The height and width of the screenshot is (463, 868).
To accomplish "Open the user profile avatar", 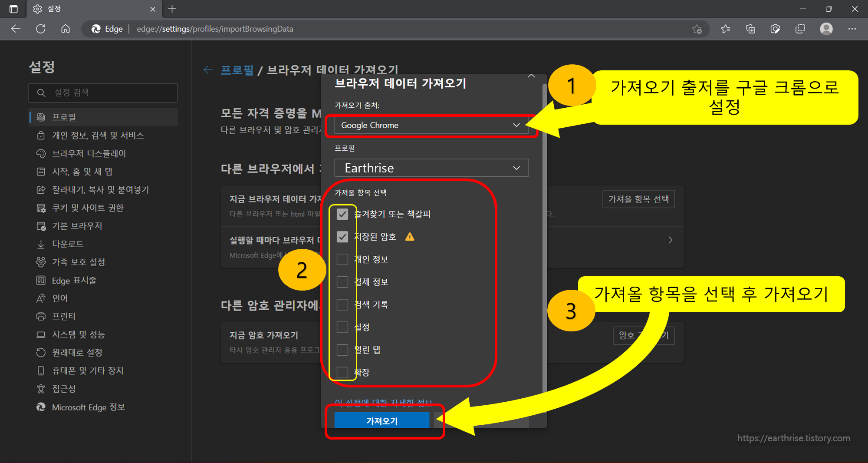I will pyautogui.click(x=826, y=29).
